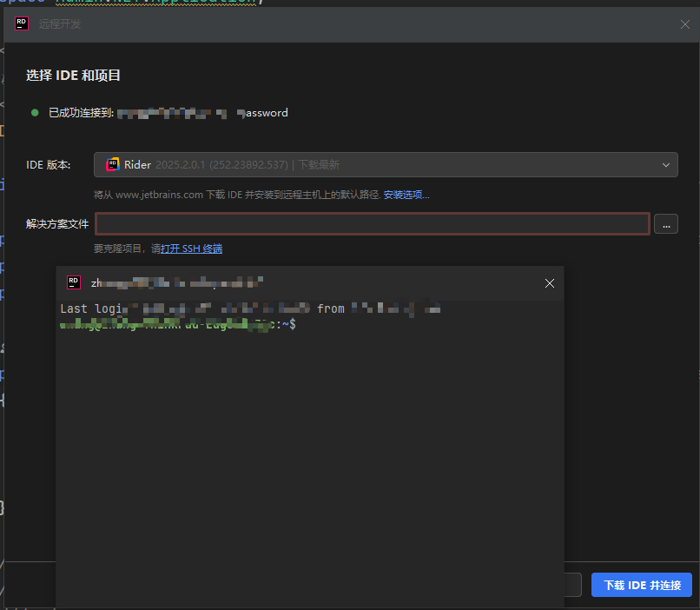Close the 远程开发 dialog
The height and width of the screenshot is (610, 700).
coord(684,24)
